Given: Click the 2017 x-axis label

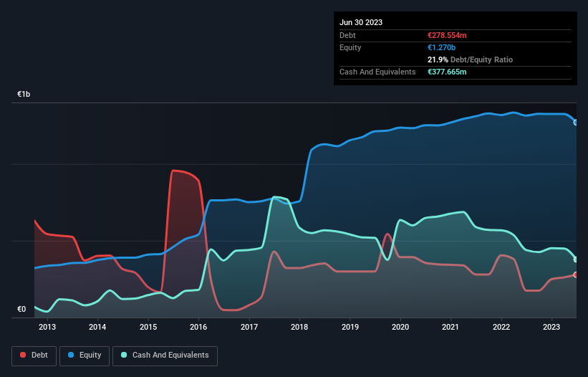Looking at the screenshot, I should (x=249, y=327).
